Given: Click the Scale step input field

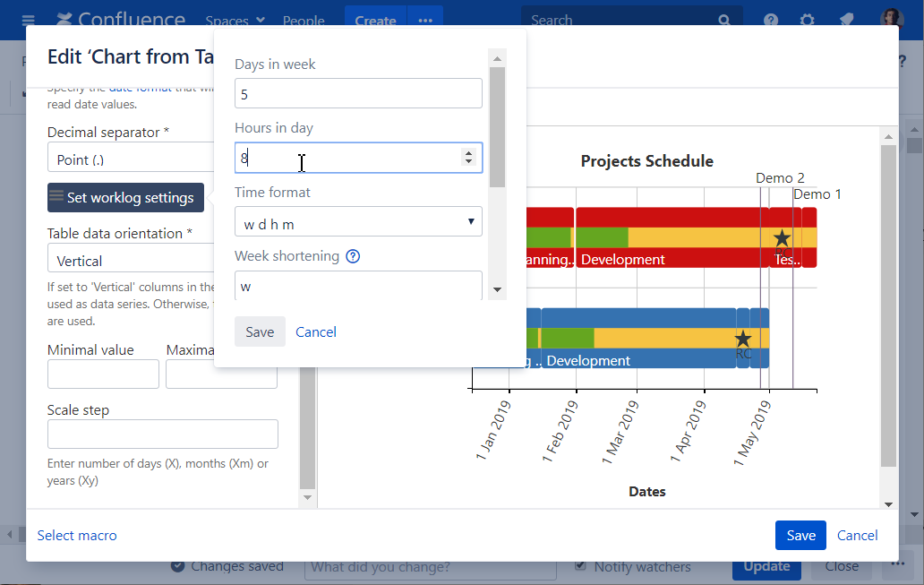Looking at the screenshot, I should (x=162, y=434).
